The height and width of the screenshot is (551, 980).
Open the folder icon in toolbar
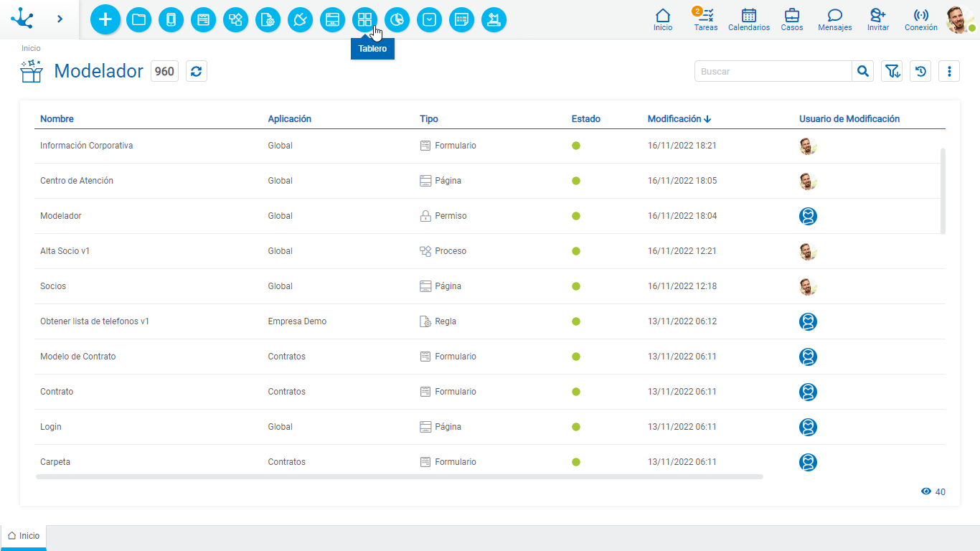(138, 19)
